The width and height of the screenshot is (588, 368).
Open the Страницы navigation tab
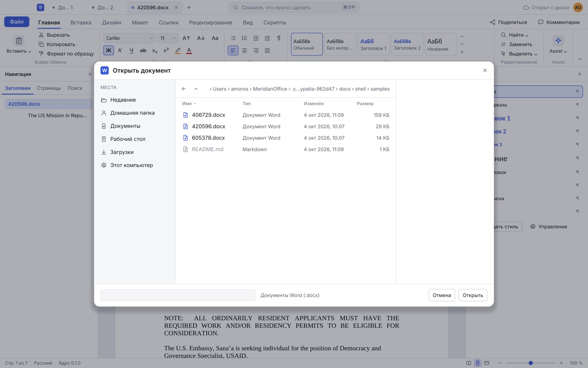(49, 88)
